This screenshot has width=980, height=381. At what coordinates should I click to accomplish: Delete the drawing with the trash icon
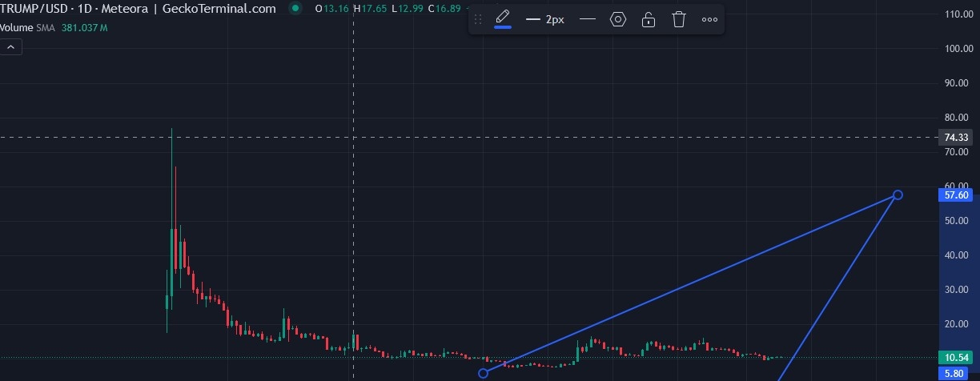pos(679,20)
